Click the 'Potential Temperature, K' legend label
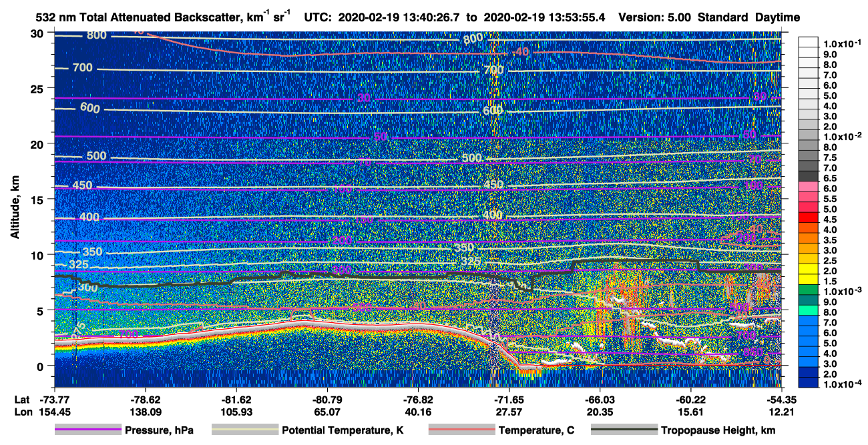 [x=343, y=430]
